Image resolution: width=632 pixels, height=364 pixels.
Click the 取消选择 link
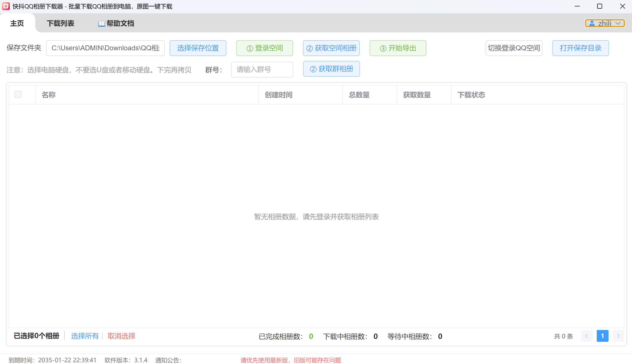pyautogui.click(x=121, y=336)
